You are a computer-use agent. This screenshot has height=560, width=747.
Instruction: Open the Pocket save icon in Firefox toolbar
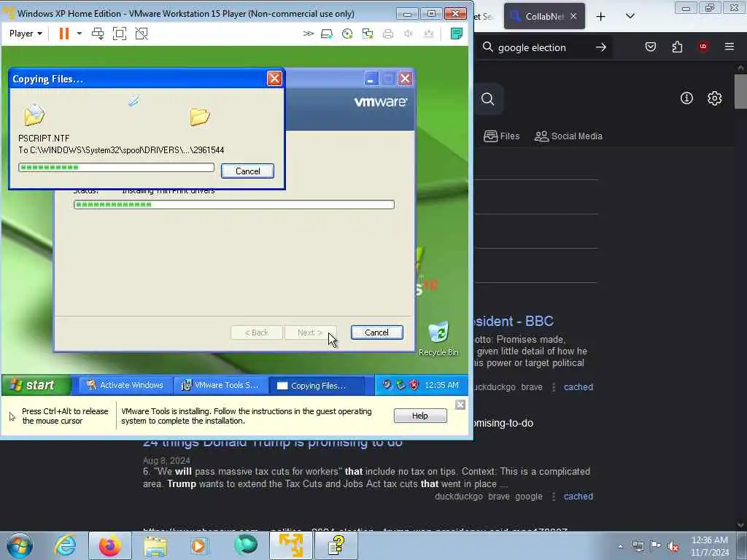click(651, 47)
